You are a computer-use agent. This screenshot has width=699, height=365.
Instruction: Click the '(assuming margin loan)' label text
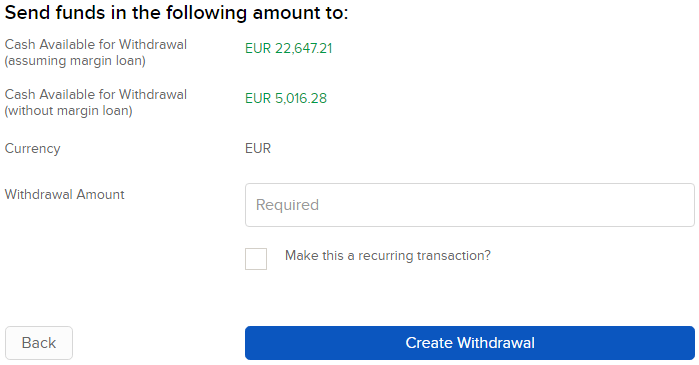[75, 61]
